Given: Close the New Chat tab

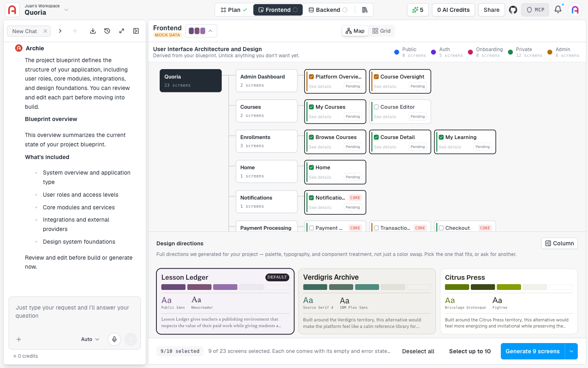Looking at the screenshot, I should 45,31.
